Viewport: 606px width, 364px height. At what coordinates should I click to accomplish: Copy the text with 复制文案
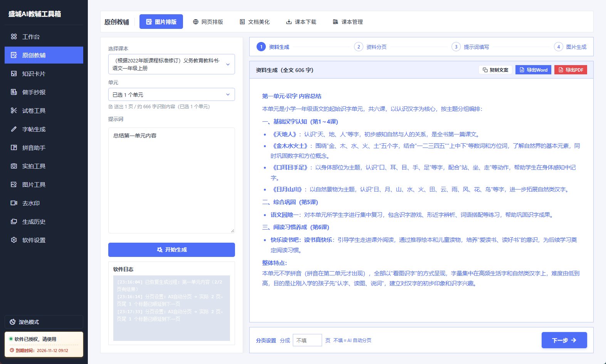495,70
